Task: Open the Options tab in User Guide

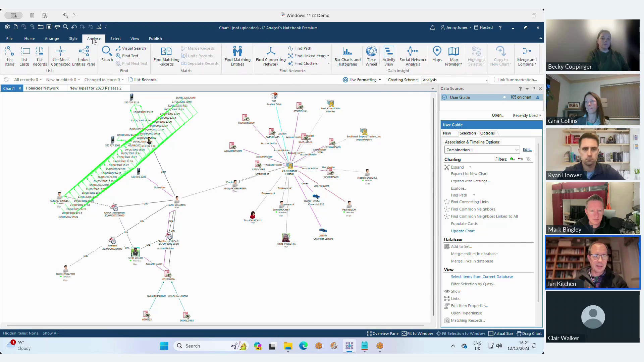Action: (x=487, y=133)
